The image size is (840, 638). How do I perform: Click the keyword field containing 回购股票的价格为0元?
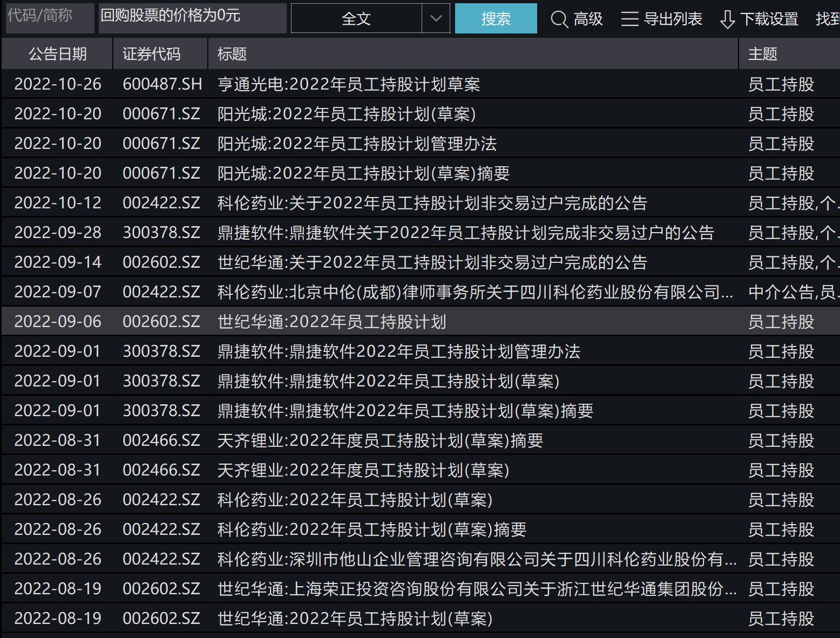pos(193,18)
